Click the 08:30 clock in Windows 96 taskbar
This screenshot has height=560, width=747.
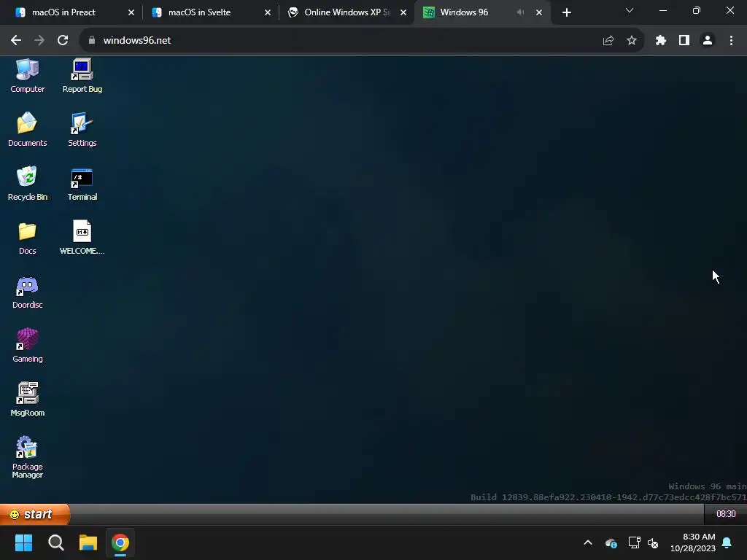point(726,514)
